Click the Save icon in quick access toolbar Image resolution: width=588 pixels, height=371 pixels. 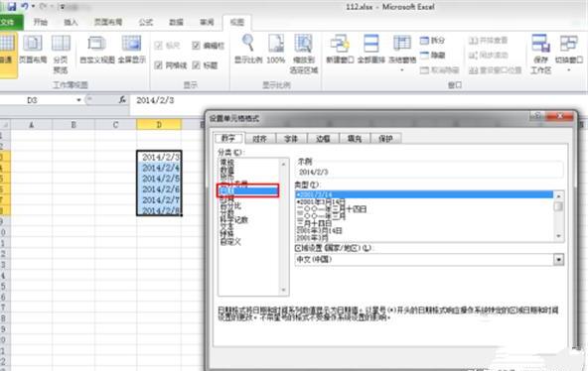pyautogui.click(x=12, y=6)
